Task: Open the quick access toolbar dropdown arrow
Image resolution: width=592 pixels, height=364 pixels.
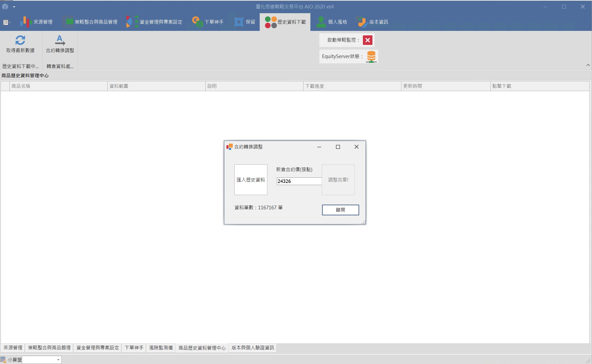Action: (14, 7)
